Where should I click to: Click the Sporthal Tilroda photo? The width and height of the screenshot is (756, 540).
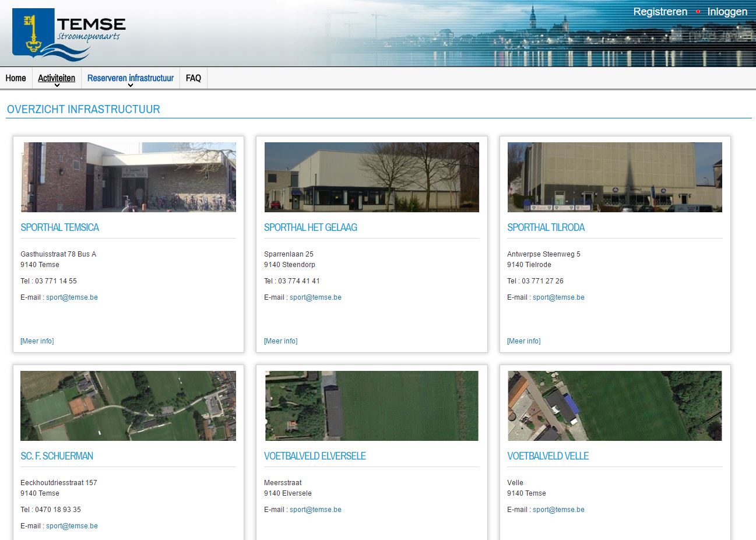click(x=614, y=177)
